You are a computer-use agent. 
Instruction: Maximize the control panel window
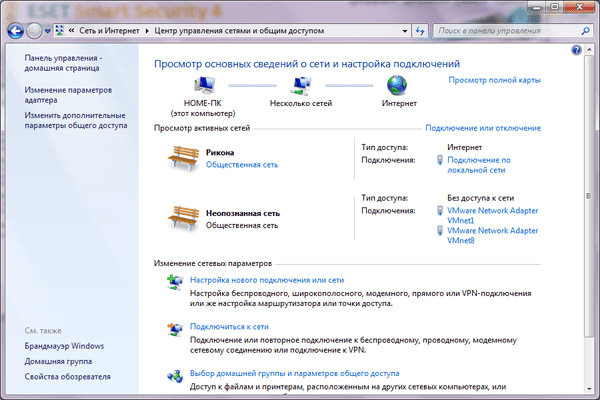tap(554, 7)
